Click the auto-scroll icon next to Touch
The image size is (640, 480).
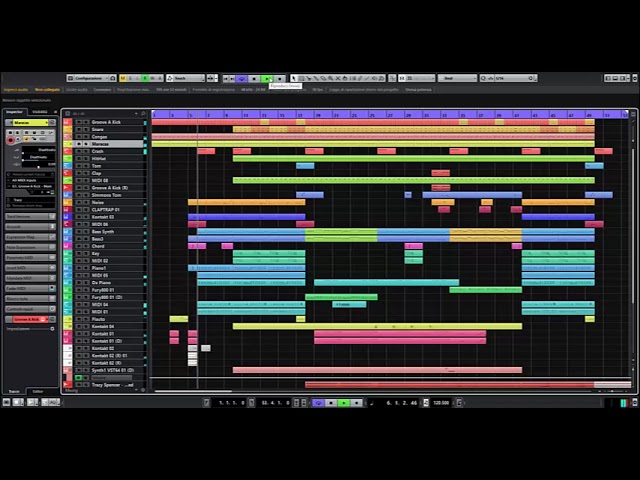pos(211,78)
